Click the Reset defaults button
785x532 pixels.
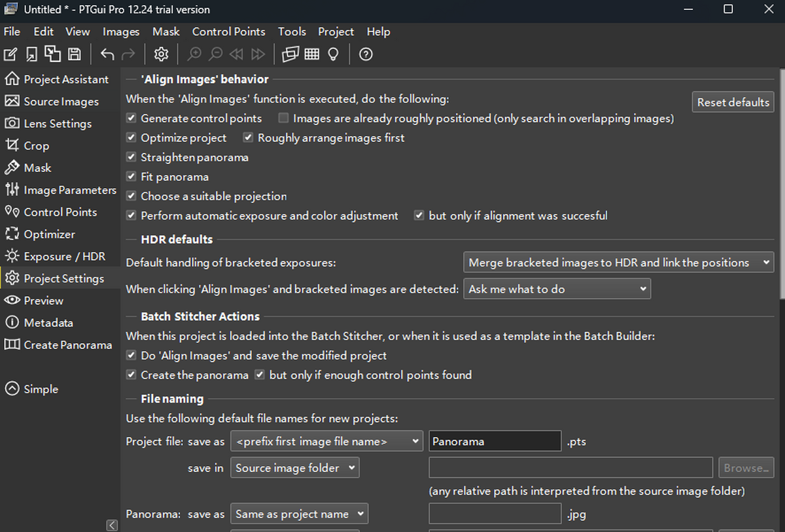click(x=733, y=102)
